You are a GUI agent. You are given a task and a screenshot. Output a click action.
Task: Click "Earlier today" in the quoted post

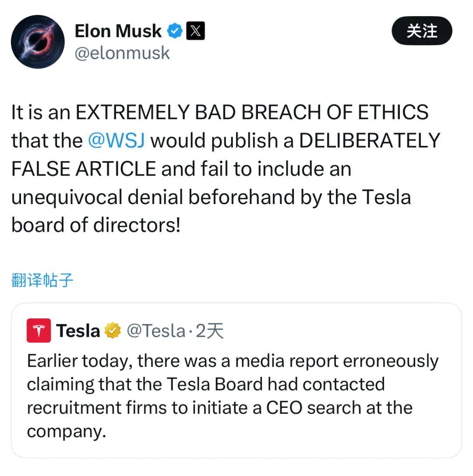79,361
